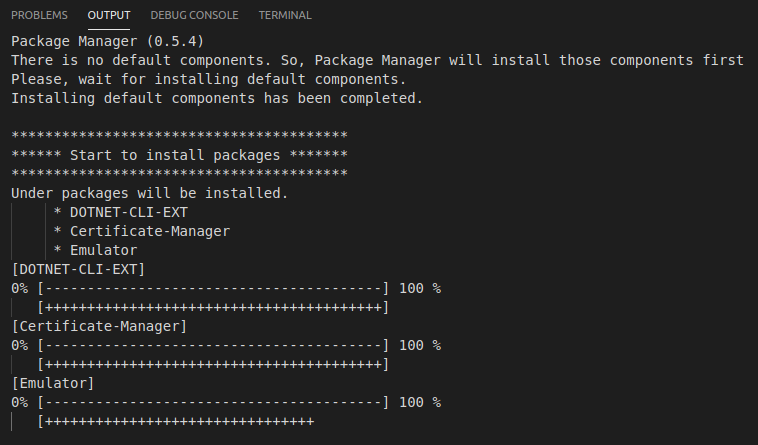The height and width of the screenshot is (445, 758).
Task: Click the plus-sign progress bar under [DOTNET-CLI-EXT]
Action: tap(212, 307)
